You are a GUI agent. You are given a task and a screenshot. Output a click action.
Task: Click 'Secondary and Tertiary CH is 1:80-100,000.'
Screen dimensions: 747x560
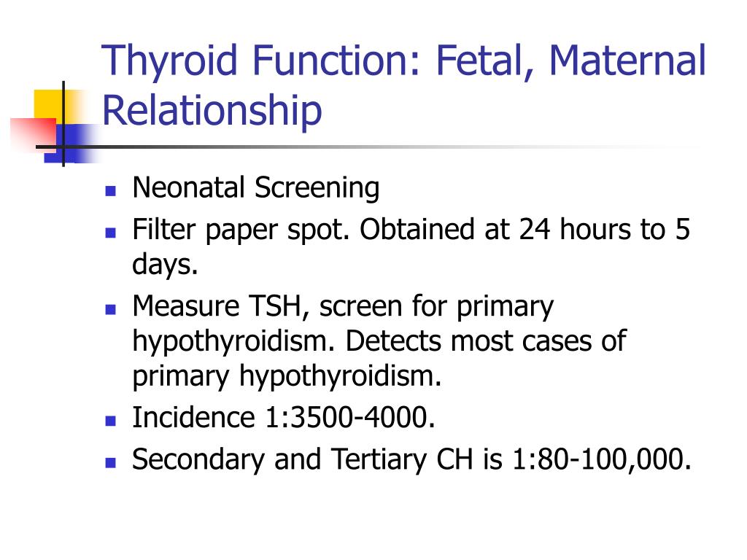(x=411, y=460)
